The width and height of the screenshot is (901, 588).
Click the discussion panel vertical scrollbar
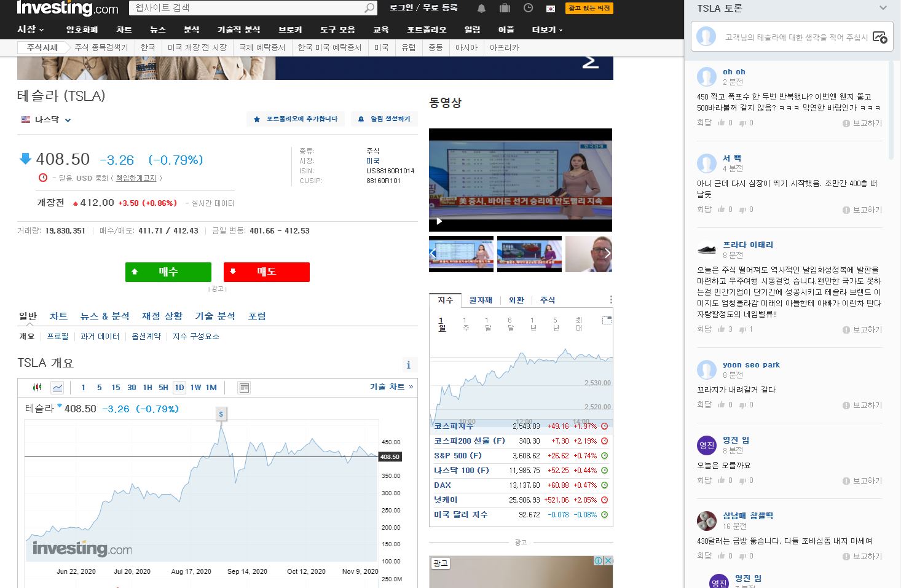(x=891, y=111)
